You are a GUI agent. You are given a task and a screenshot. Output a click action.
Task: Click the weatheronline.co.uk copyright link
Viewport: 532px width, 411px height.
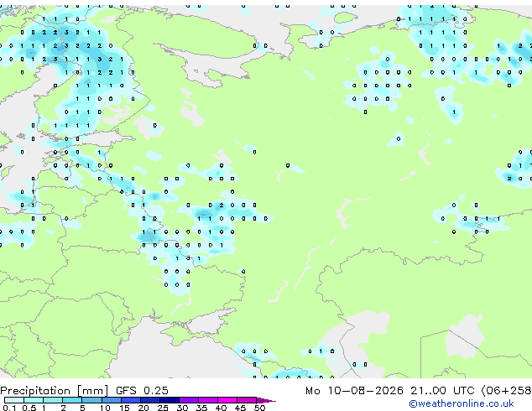462,403
